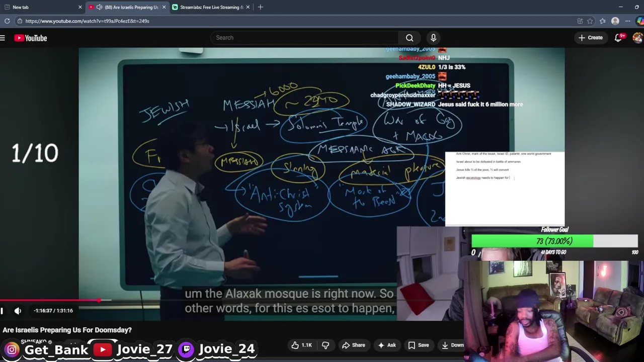Click the white notes document overlay
The width and height of the screenshot is (644, 362).
505,189
